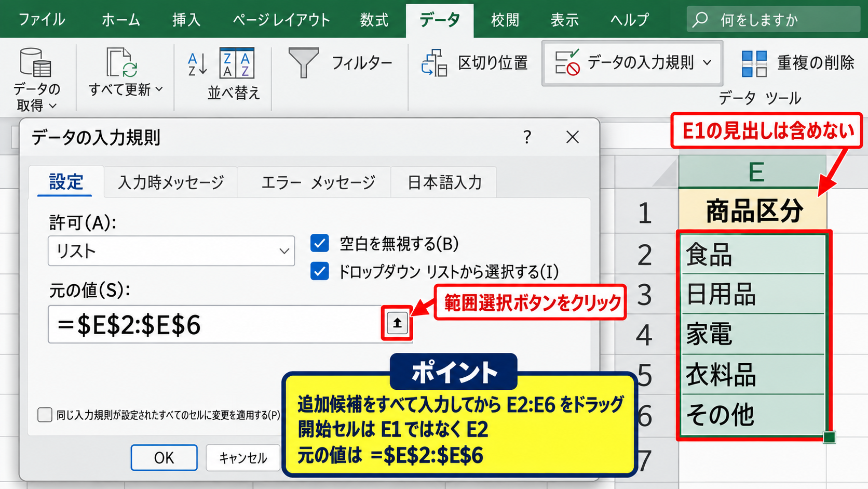Switch to the 数式 ribbon tab
868x489 pixels.
click(374, 20)
